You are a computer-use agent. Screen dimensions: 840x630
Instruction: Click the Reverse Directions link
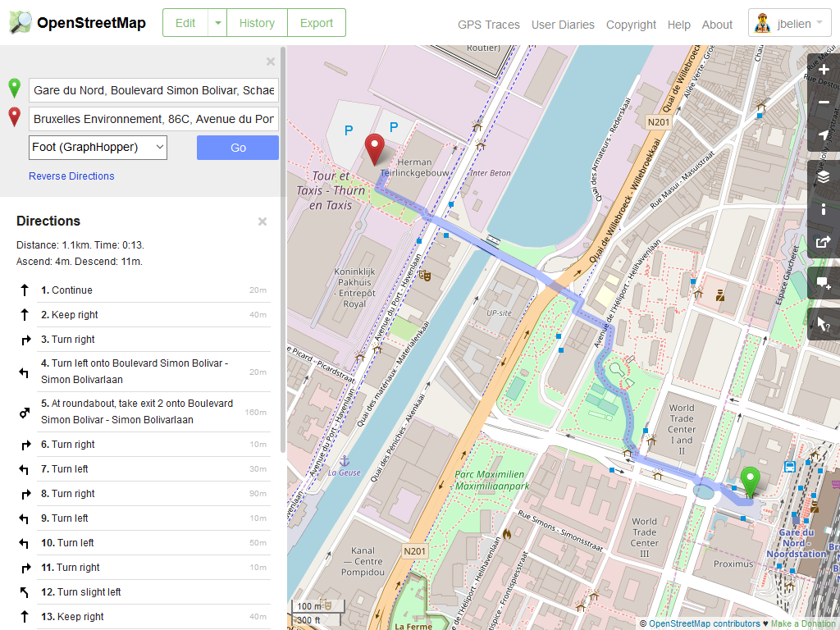[71, 176]
